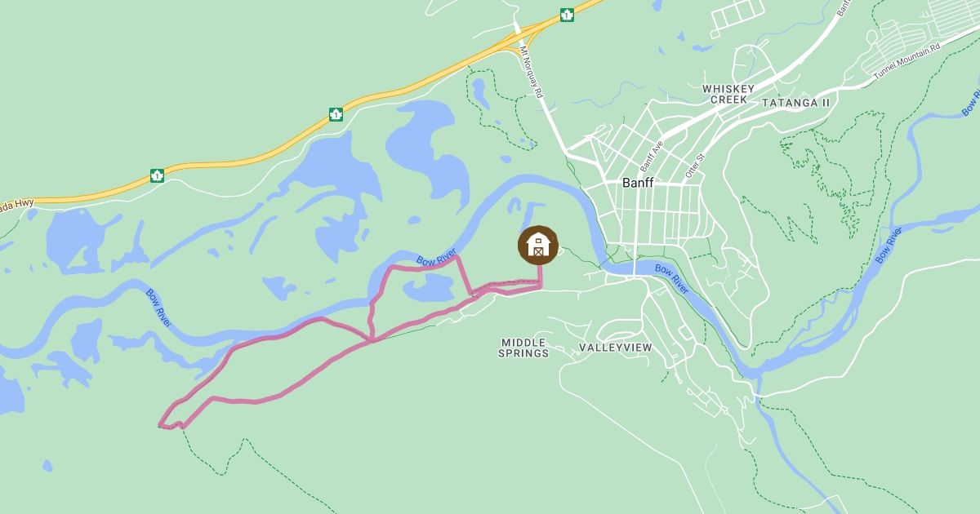Tap the Highway 1 shield between the other two
Image resolution: width=980 pixels, height=514 pixels.
(336, 114)
